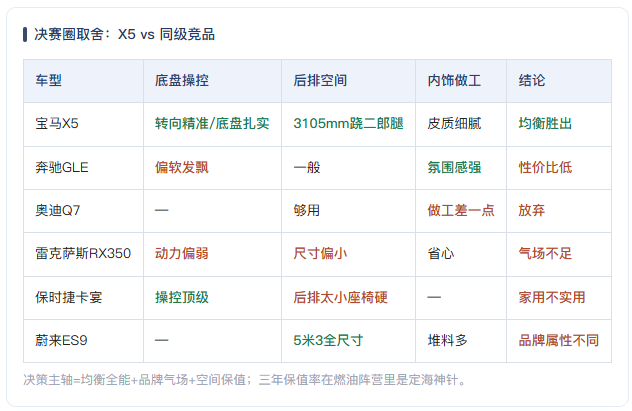Select the 奔驰GLE row label
The image size is (632, 411).
[83, 168]
